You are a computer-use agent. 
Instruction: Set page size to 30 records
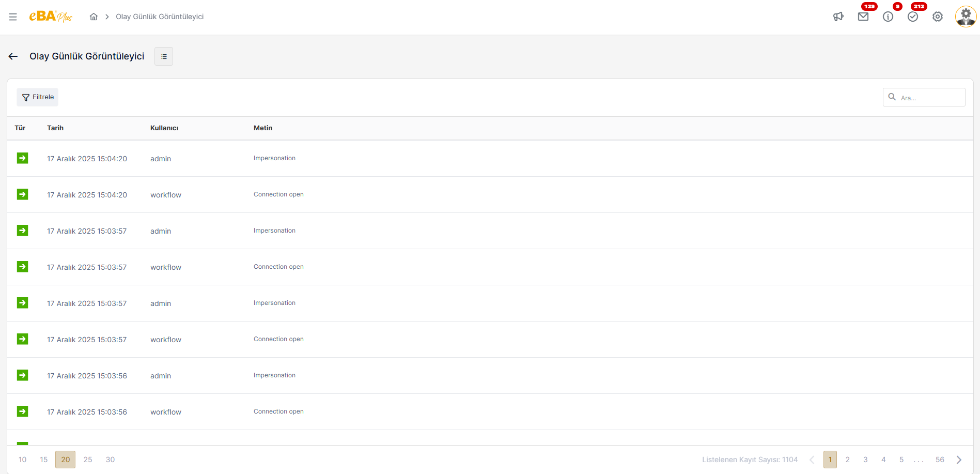111,460
